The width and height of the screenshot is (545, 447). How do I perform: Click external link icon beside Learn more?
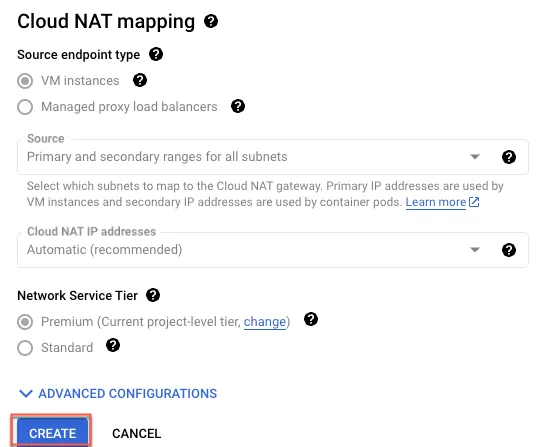tap(474, 202)
